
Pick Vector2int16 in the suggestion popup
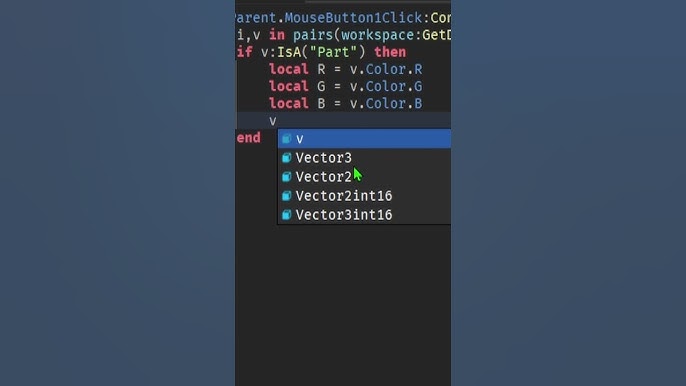tap(364, 196)
